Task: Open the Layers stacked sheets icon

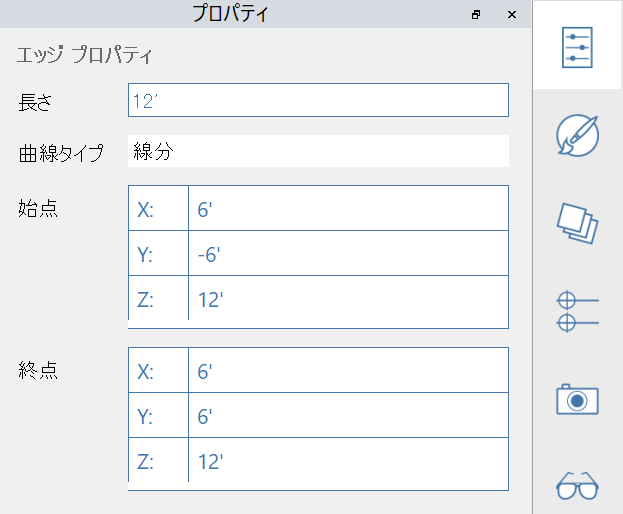Action: pos(578,223)
